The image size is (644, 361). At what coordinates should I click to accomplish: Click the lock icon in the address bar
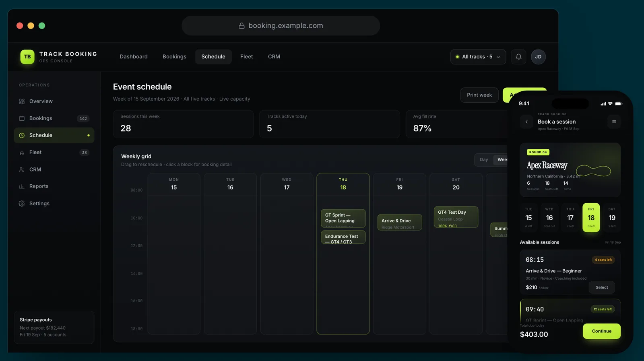click(242, 26)
